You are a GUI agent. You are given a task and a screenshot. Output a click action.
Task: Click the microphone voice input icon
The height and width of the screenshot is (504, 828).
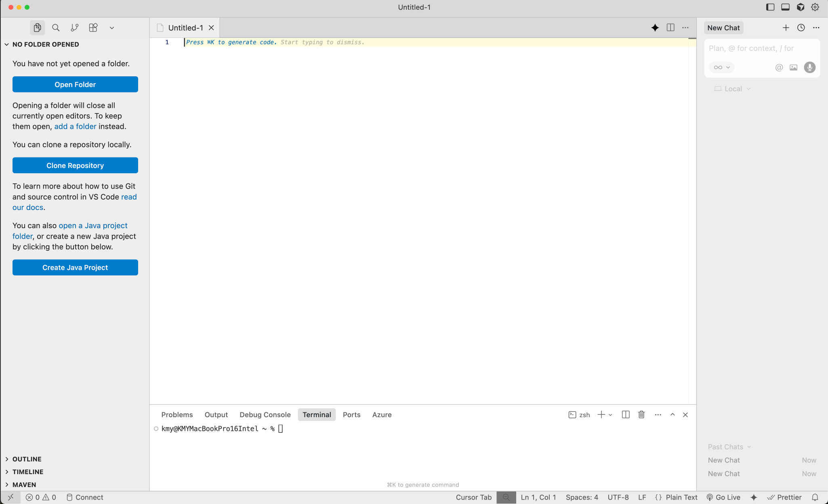[x=809, y=67]
